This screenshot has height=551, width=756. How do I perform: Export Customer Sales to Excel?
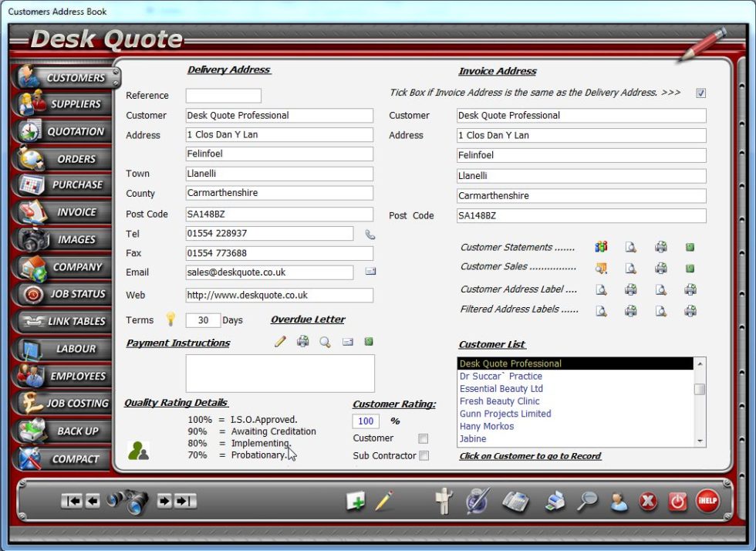(689, 269)
